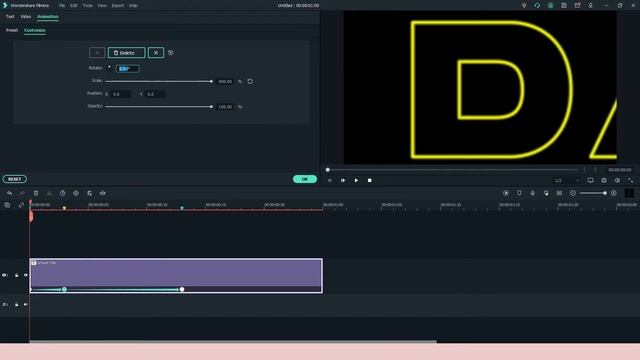Viewport: 640px width, 360px height.
Task: Click the play frame-by-frame button
Action: pyautogui.click(x=343, y=180)
